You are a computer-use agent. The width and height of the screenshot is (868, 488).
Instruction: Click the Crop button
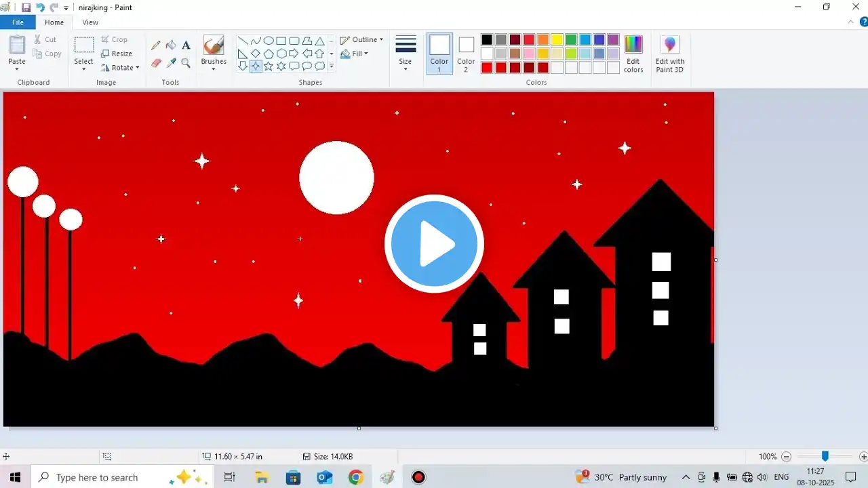[114, 39]
